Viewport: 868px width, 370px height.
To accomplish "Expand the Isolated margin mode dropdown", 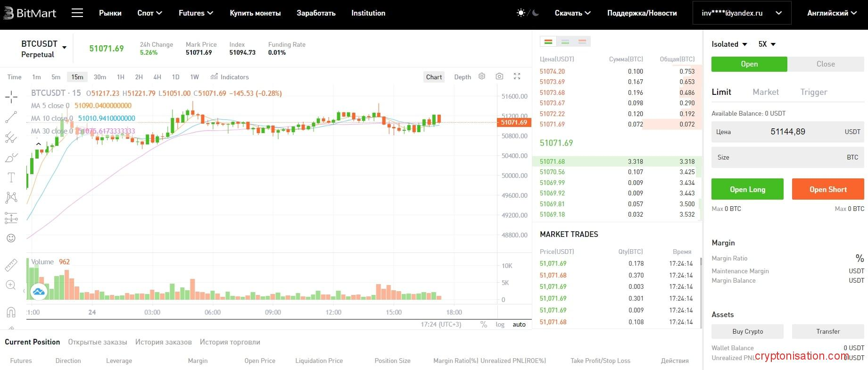I will (729, 44).
